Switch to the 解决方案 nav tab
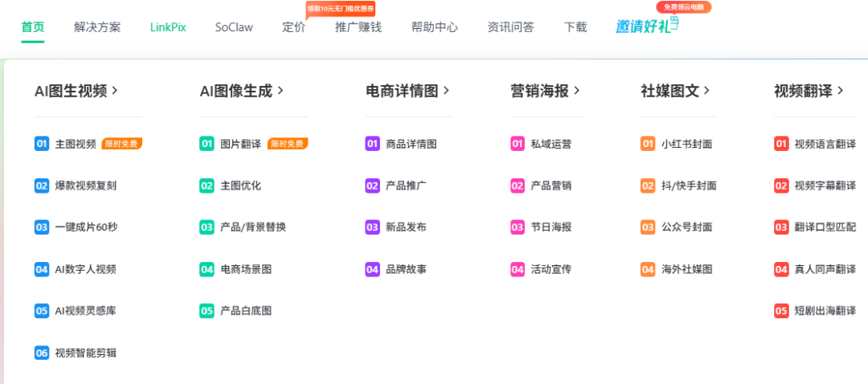 tap(97, 27)
